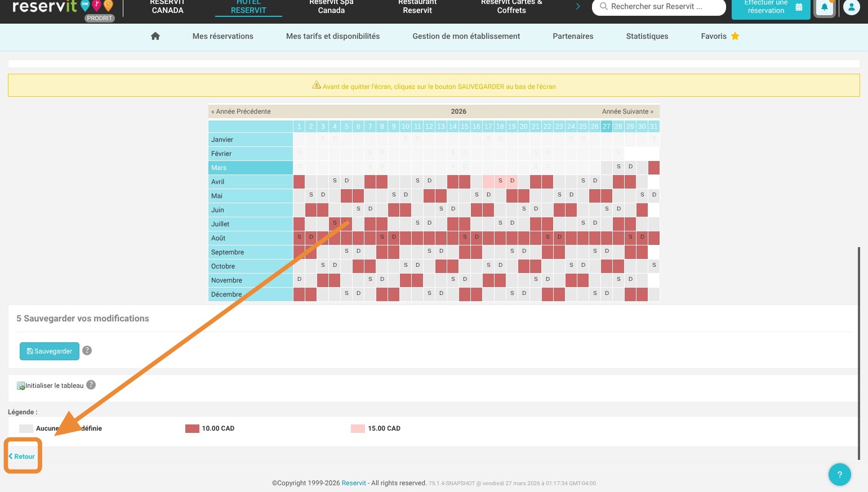The width and height of the screenshot is (868, 492).
Task: Select the grey 'Aucune' legend swatch
Action: [x=26, y=428]
